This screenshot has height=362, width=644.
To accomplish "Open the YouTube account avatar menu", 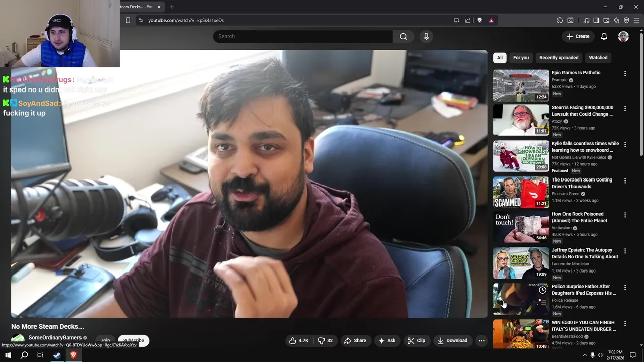I will [623, 36].
